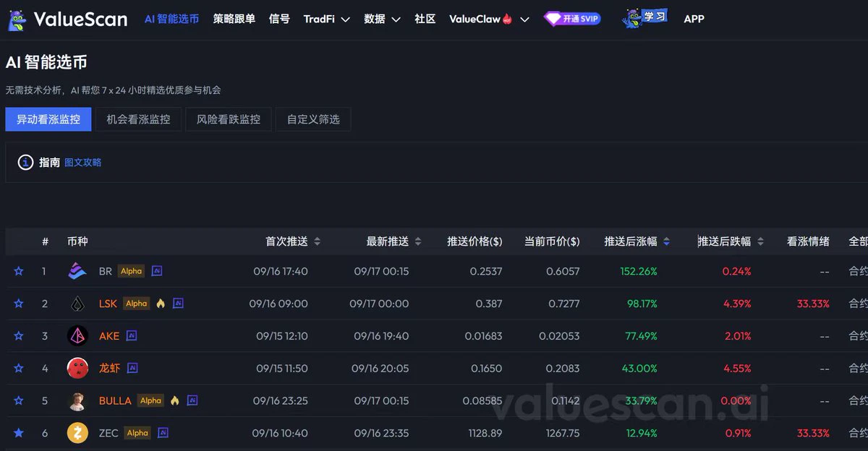868x451 pixels.
Task: Click the LSK coin logo
Action: [x=77, y=304]
